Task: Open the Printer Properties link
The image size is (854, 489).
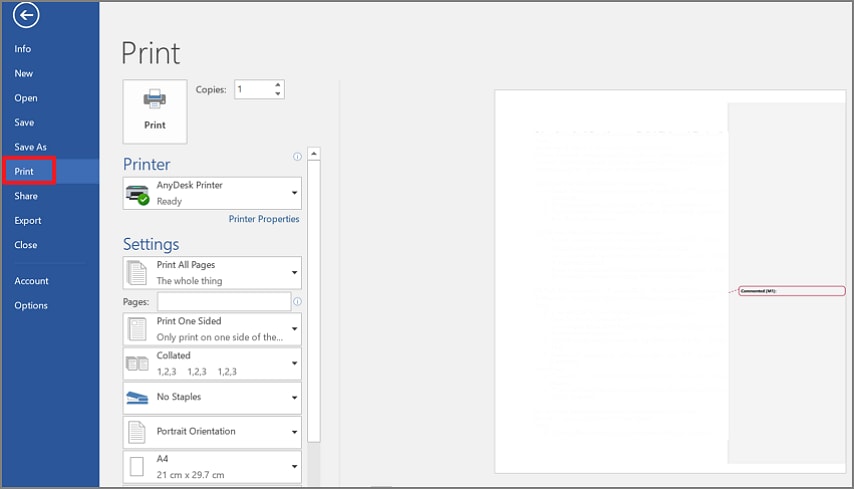Action: [x=264, y=219]
